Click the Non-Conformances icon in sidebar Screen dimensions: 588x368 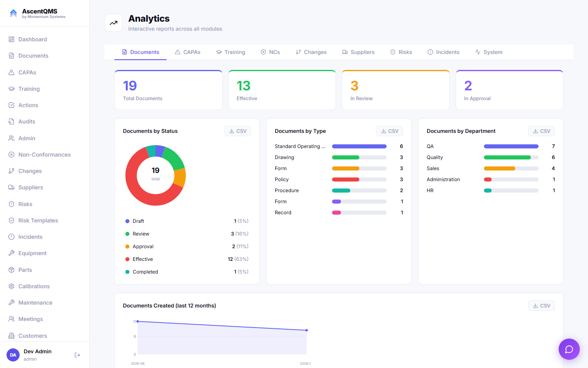[11, 155]
